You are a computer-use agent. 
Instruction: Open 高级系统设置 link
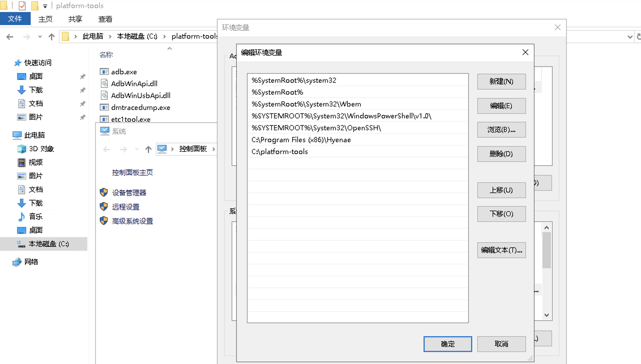133,221
